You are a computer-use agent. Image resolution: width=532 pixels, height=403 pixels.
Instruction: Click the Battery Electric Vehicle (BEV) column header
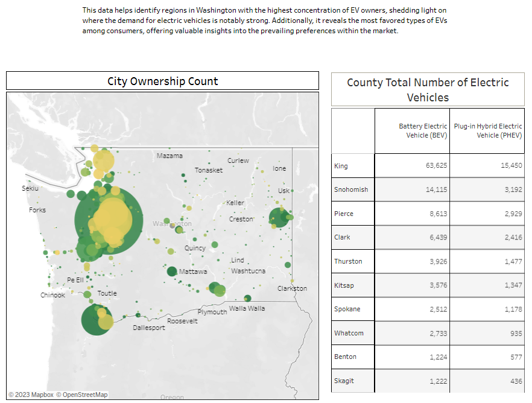pos(422,131)
